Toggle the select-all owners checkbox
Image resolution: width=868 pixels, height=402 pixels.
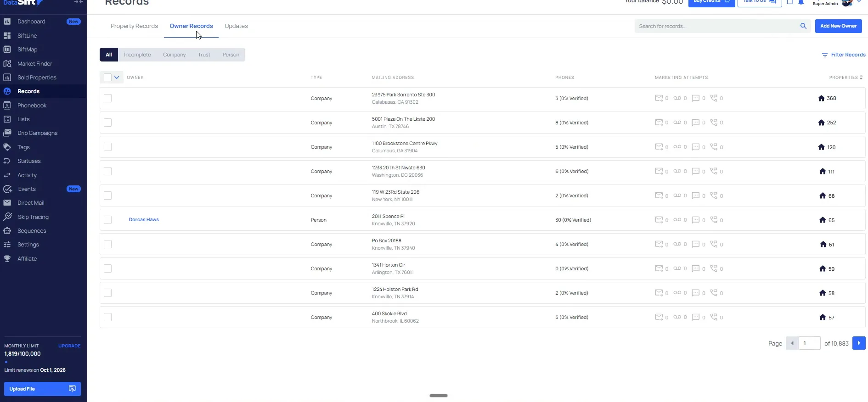pos(107,78)
